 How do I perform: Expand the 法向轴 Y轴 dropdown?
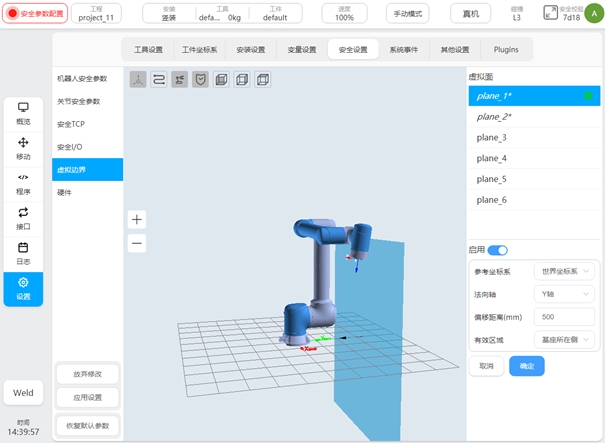[x=564, y=294]
